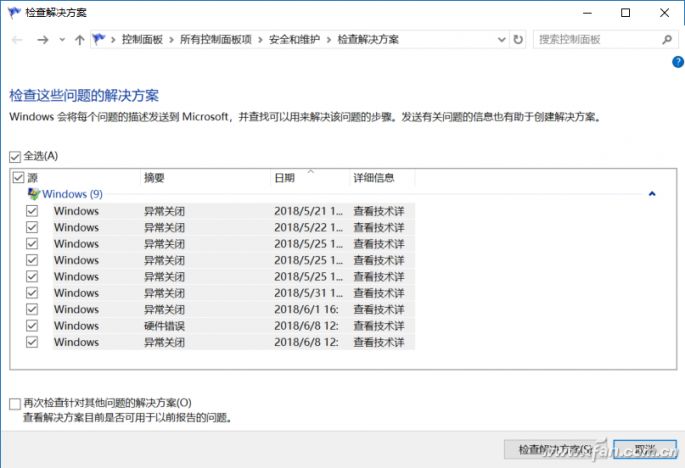The width and height of the screenshot is (685, 468).
Task: Click the Windows group shield icon
Action: pyautogui.click(x=34, y=194)
